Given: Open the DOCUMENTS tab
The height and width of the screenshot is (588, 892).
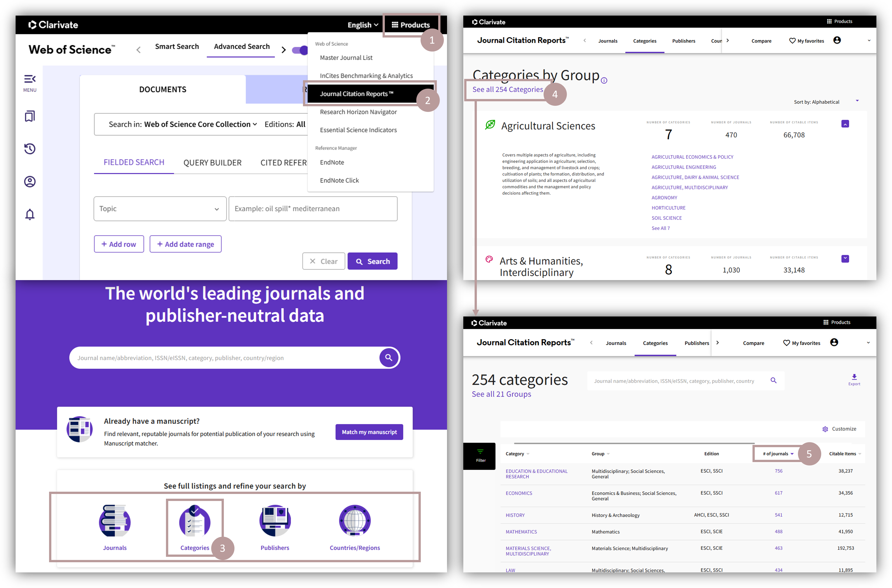Looking at the screenshot, I should coord(163,89).
